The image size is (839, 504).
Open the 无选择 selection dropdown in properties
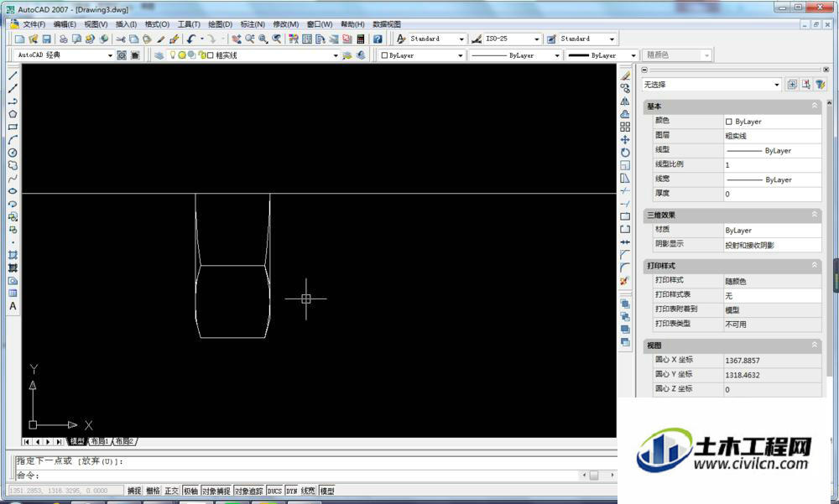(x=776, y=85)
